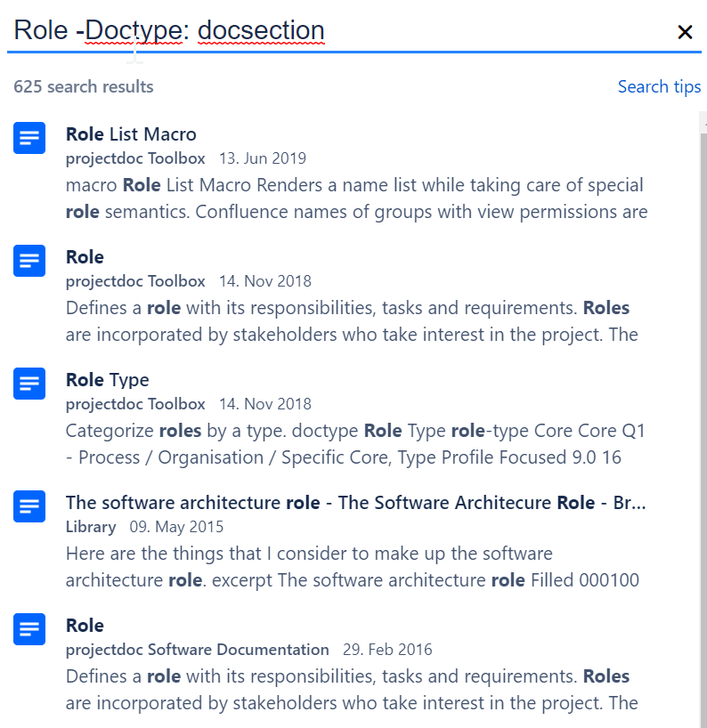Click projectdoc Toolbox under Role List Macro
Image resolution: width=707 pixels, height=728 pixels.
[x=135, y=158]
